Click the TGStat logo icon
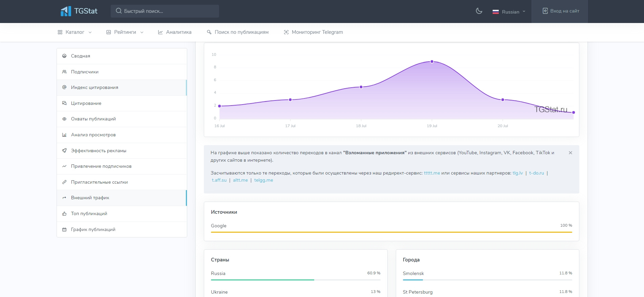 click(x=66, y=11)
